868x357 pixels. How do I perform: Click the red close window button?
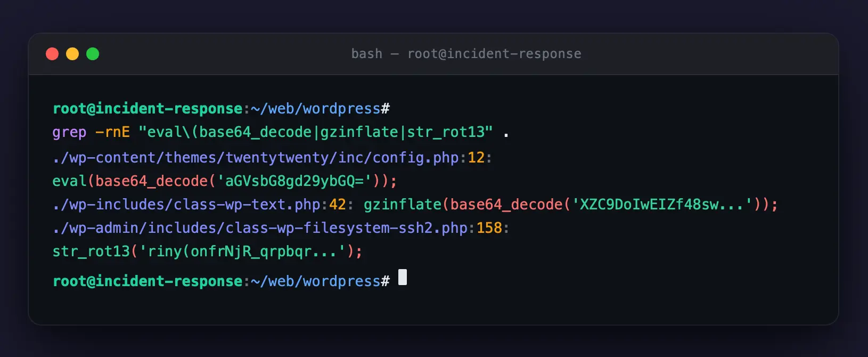52,54
